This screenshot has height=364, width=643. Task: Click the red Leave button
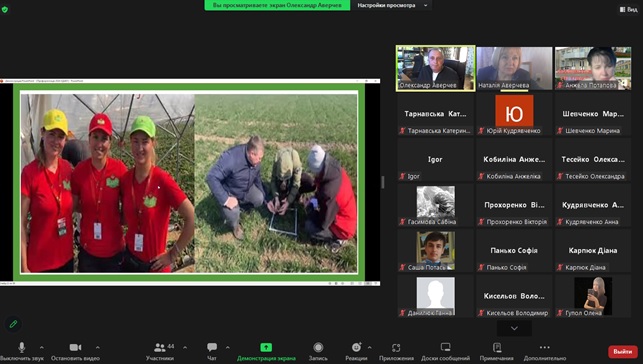[x=623, y=351]
